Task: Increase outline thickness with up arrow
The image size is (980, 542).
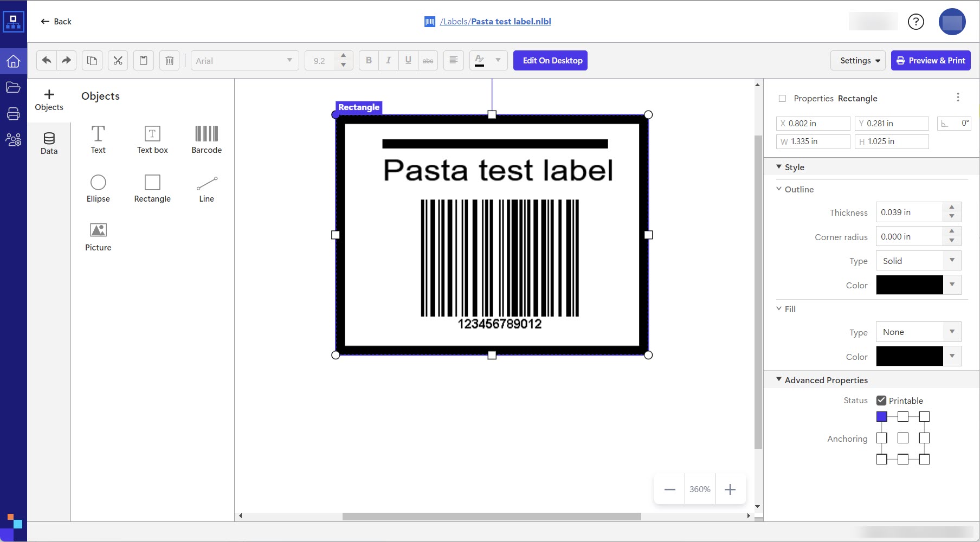Action: pyautogui.click(x=952, y=208)
